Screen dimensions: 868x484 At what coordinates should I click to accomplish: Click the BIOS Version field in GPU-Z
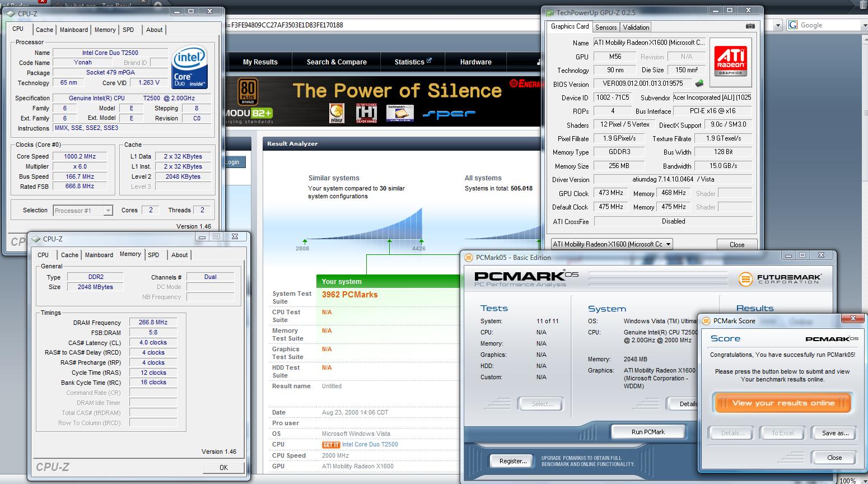(x=643, y=84)
